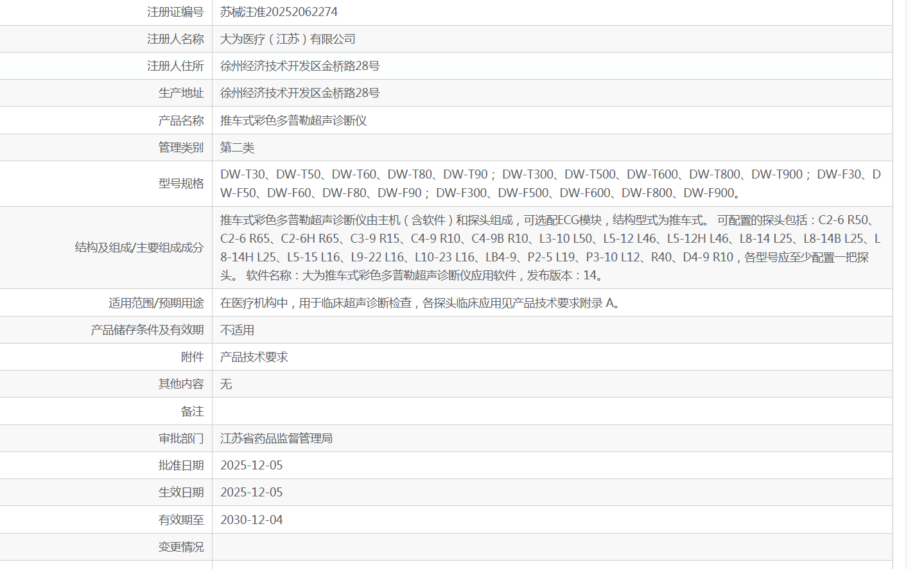Select registrant name 大为医疗（江苏）有限公司
This screenshot has width=924, height=569.
(x=288, y=39)
